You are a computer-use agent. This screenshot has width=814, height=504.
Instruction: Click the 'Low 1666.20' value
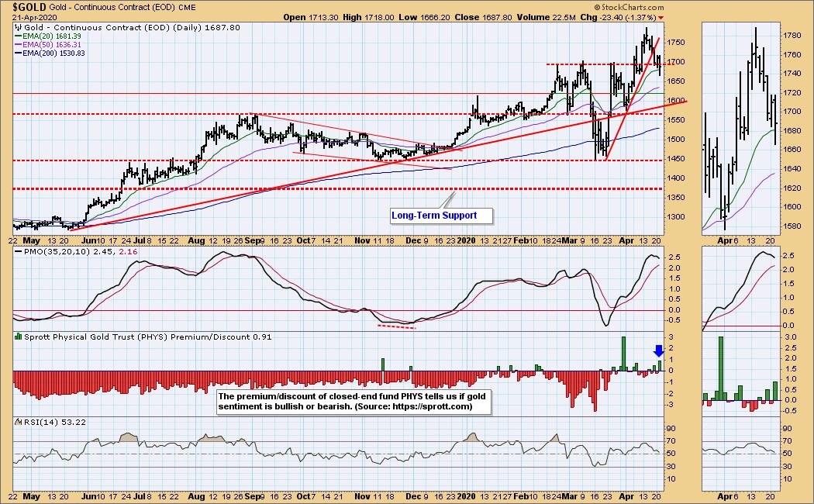[x=424, y=17]
